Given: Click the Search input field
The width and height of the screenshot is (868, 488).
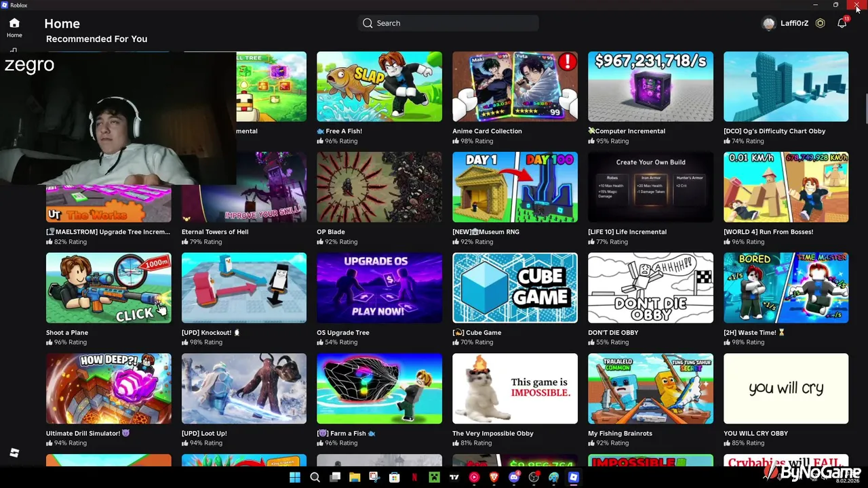Looking at the screenshot, I should 448,23.
